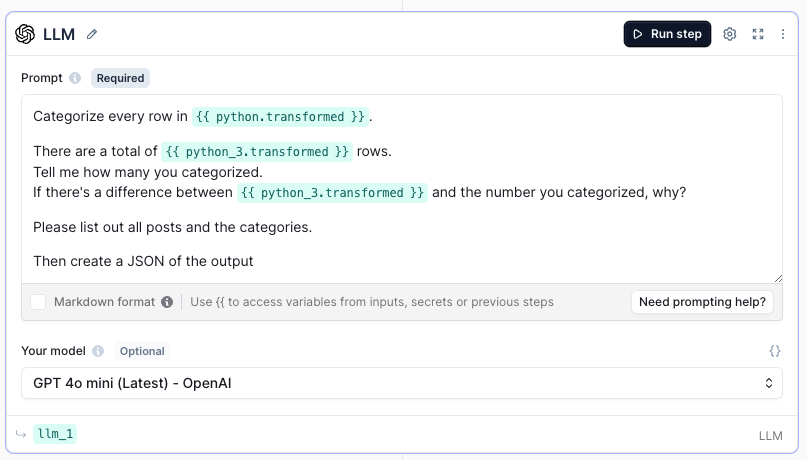The image size is (807, 460).
Task: Click the model dropdown up-down arrows
Action: pos(768,383)
